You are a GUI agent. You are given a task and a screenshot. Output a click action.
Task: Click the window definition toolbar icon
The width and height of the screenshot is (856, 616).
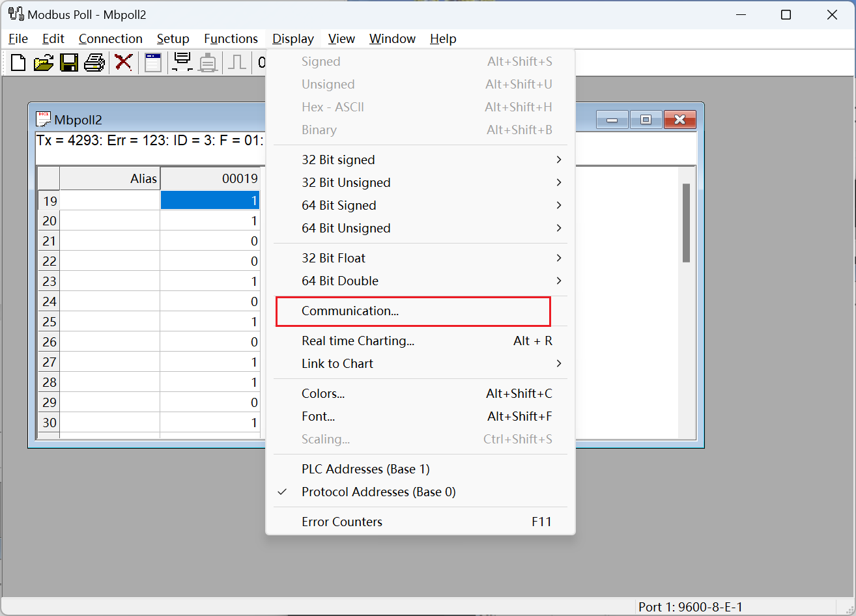click(153, 63)
